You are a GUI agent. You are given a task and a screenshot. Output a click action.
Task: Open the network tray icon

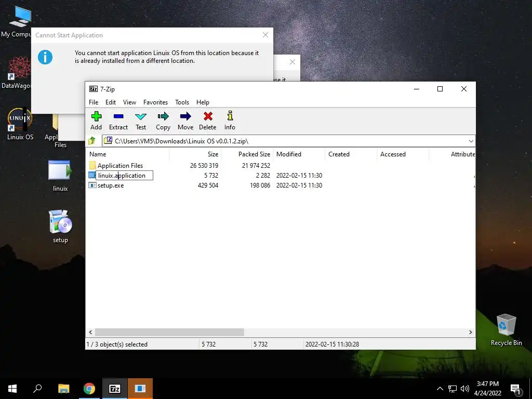coord(453,389)
